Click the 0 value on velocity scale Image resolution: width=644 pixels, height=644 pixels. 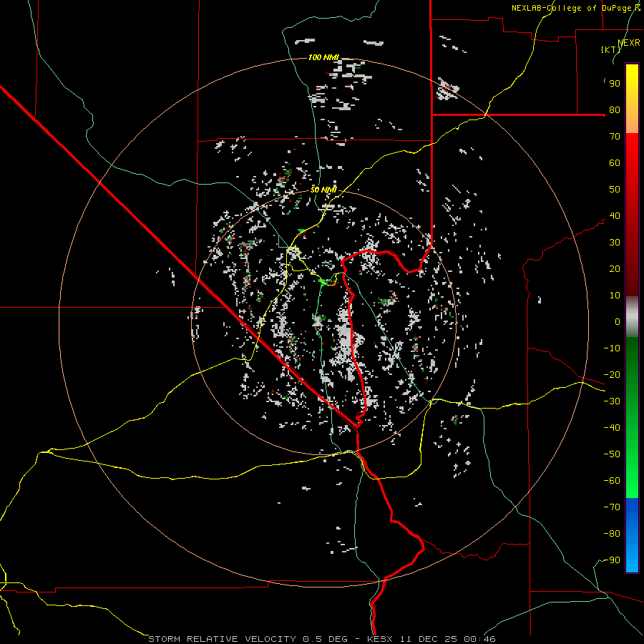(x=618, y=322)
